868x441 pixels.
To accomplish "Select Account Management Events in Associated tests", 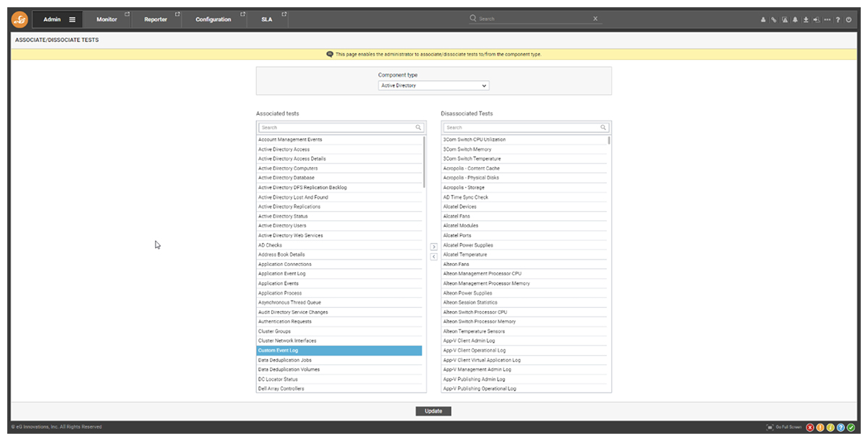I will pyautogui.click(x=339, y=140).
